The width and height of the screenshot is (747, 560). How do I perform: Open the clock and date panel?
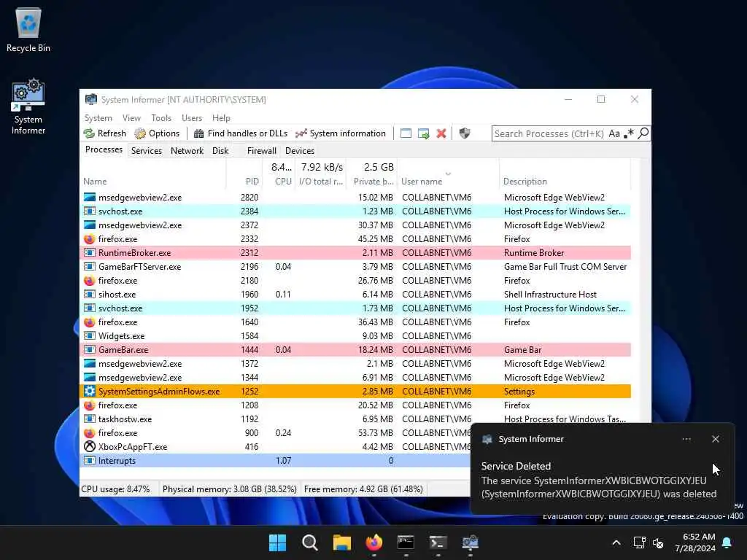pos(694,542)
